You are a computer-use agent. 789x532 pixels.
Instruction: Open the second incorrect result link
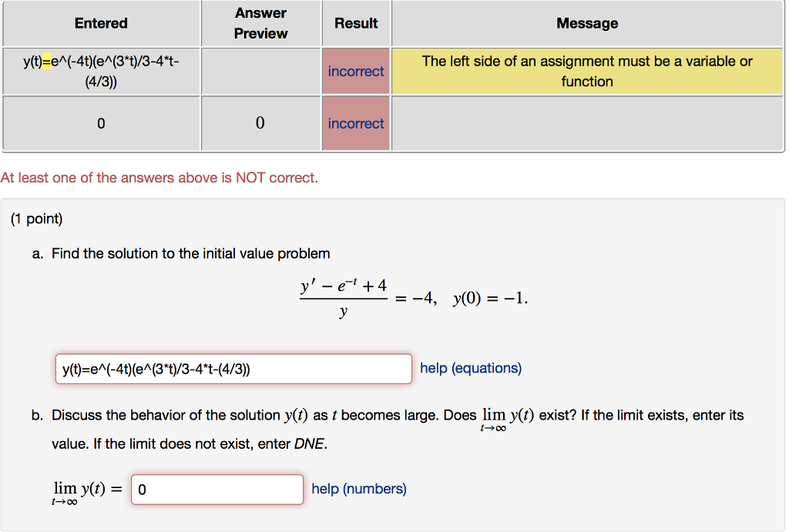pos(355,123)
